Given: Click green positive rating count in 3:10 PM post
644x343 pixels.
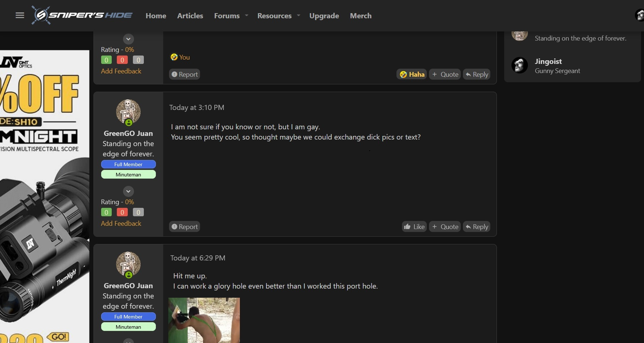Looking at the screenshot, I should [x=106, y=212].
